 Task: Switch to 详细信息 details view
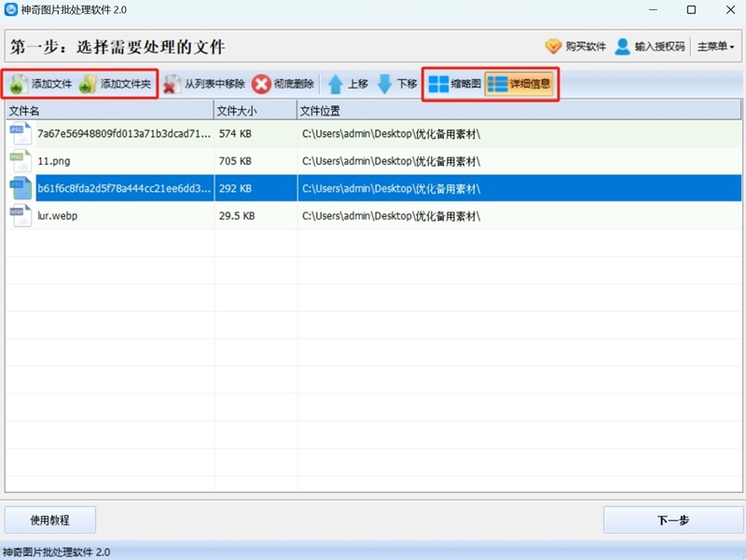[519, 84]
